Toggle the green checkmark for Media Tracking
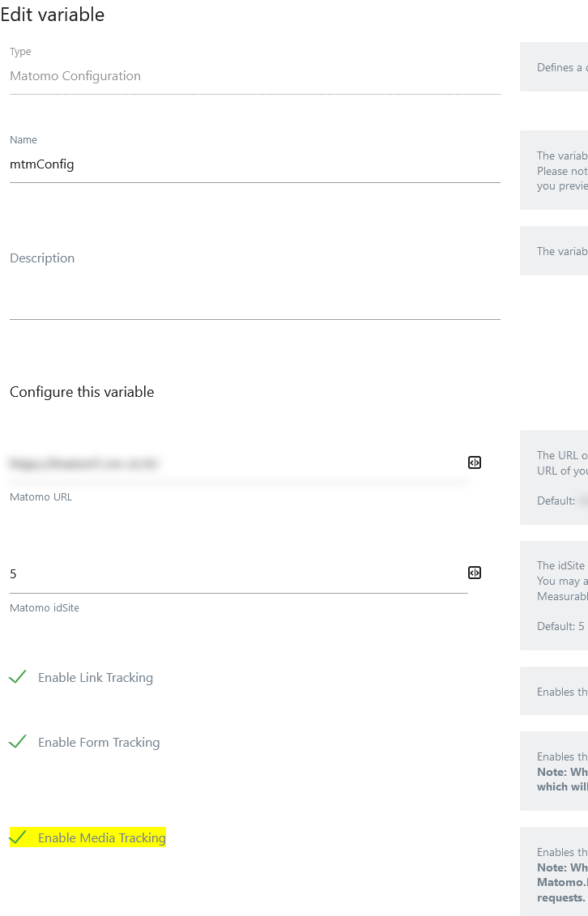The width and height of the screenshot is (588, 916). tap(18, 837)
